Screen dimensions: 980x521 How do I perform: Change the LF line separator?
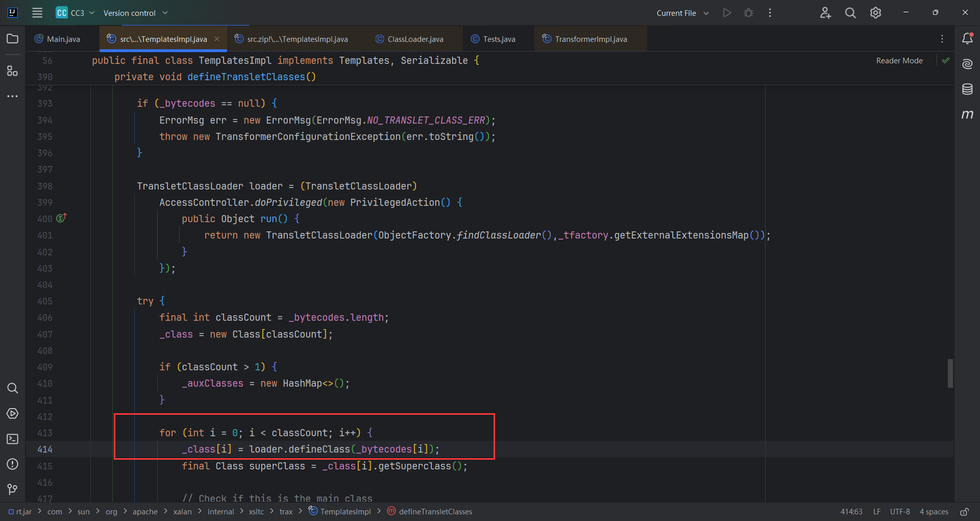[x=877, y=511]
